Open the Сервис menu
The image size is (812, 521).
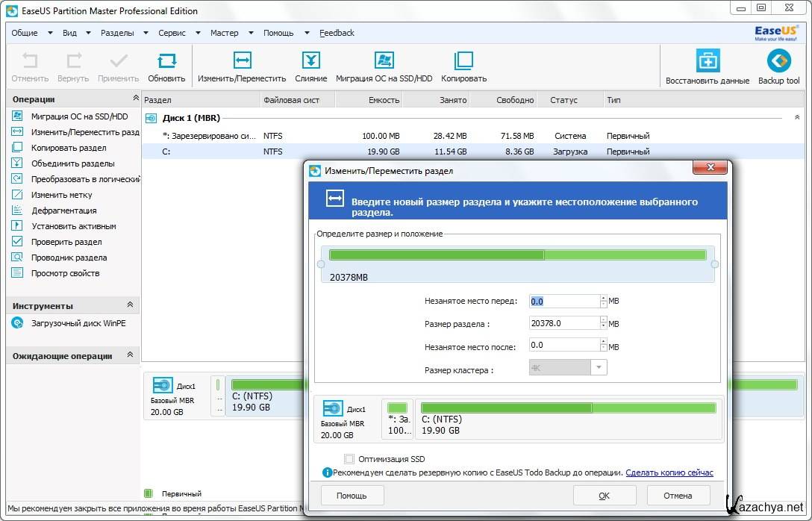pos(172,33)
